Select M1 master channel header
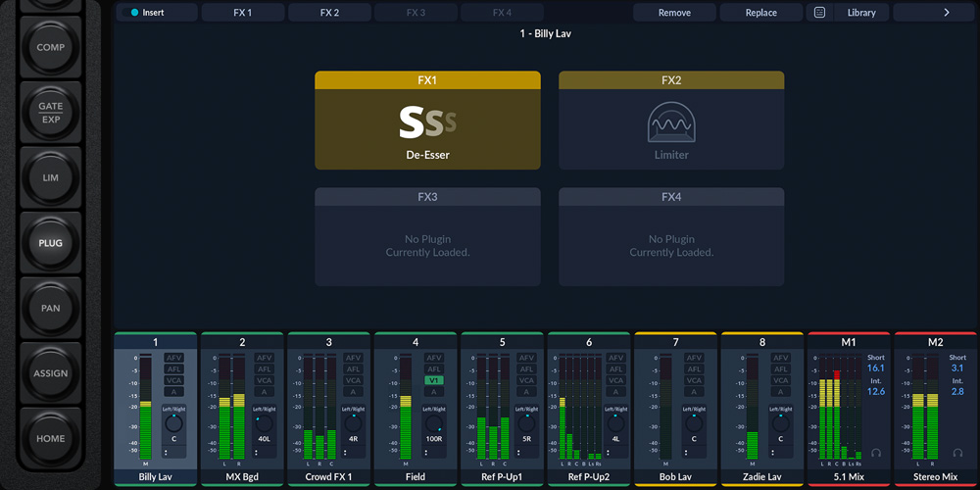This screenshot has height=490, width=980. tap(849, 342)
